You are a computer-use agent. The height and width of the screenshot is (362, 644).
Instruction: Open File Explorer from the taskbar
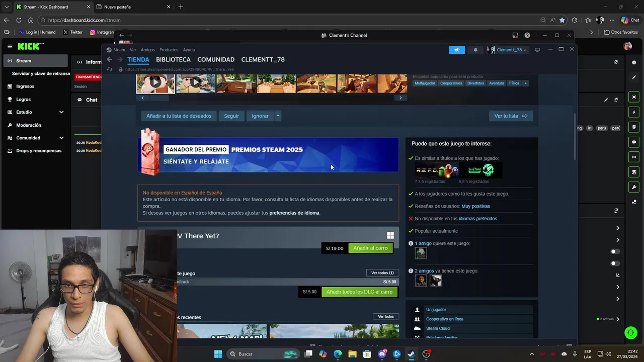353,354
